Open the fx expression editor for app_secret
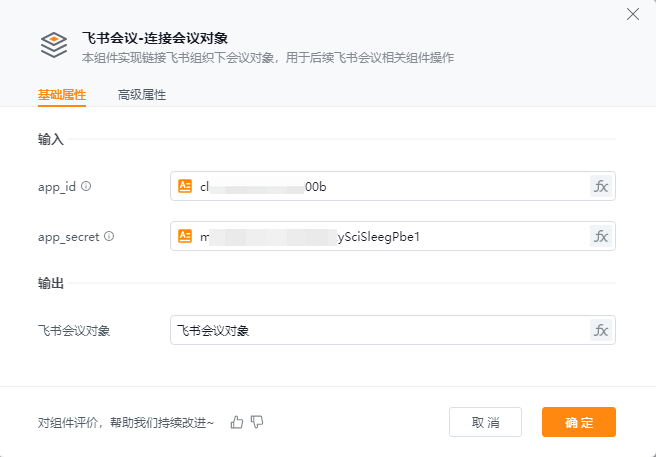This screenshot has height=457, width=656. tap(600, 237)
